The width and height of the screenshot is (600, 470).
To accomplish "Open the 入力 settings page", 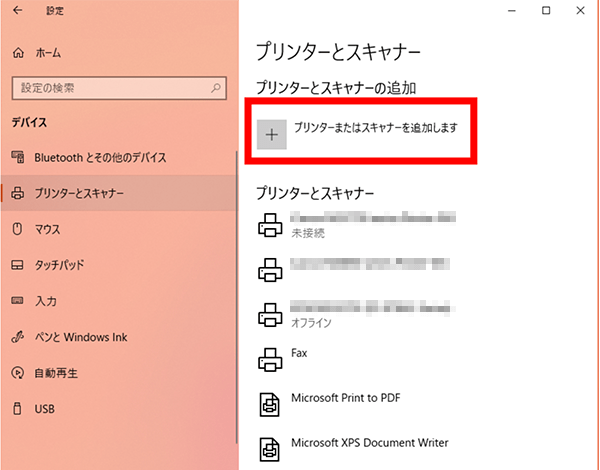I will (119, 301).
